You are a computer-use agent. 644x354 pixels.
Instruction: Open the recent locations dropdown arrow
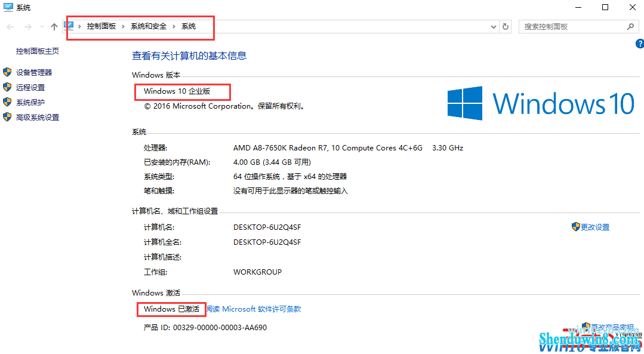coord(42,27)
